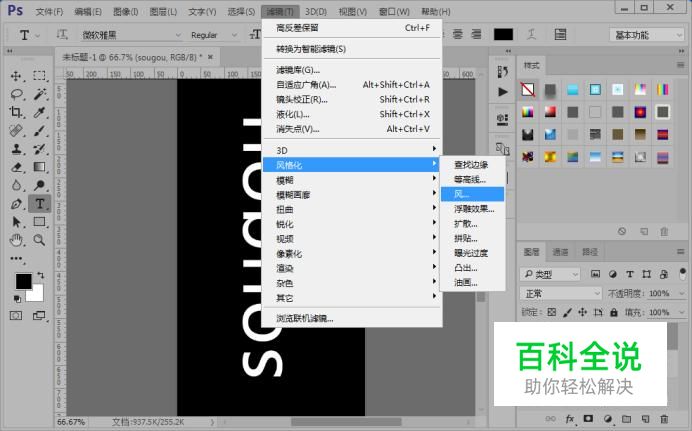Select the Pen tool

16,204
